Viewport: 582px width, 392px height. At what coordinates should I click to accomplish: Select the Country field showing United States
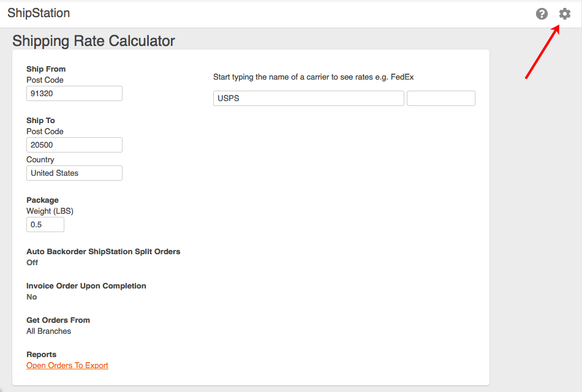[74, 173]
